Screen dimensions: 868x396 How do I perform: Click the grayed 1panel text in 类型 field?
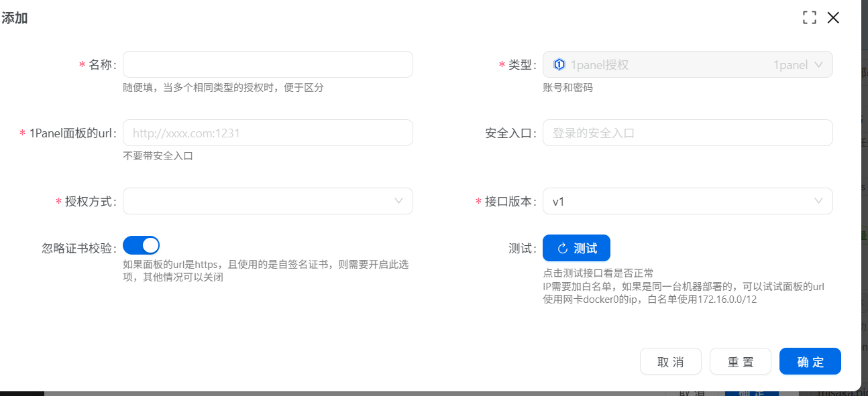click(790, 65)
